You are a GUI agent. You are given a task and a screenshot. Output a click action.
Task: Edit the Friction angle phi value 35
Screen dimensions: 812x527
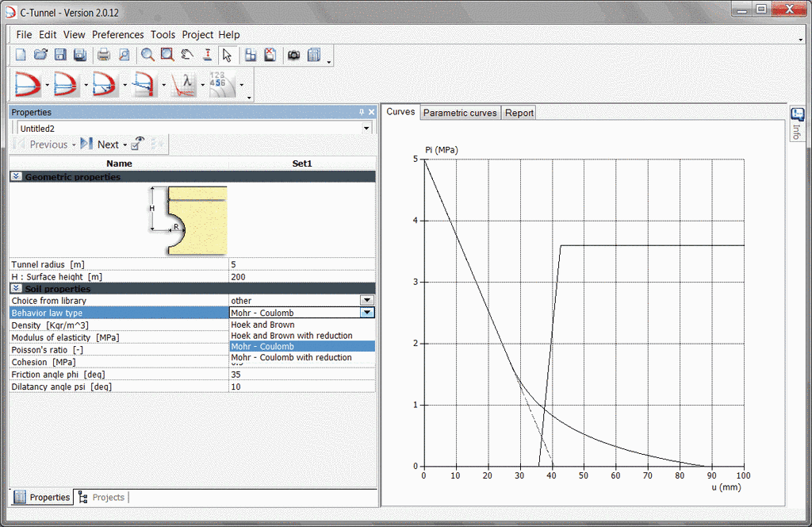point(302,374)
